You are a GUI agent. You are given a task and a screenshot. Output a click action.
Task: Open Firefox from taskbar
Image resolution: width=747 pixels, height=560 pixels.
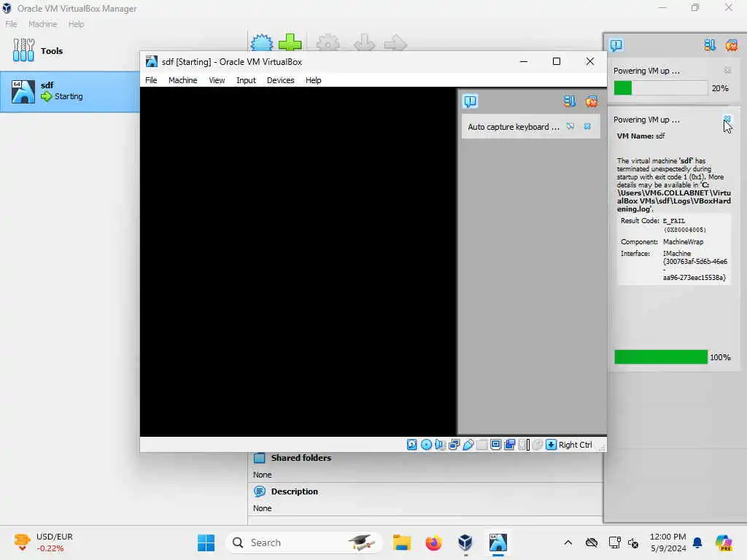(x=433, y=542)
